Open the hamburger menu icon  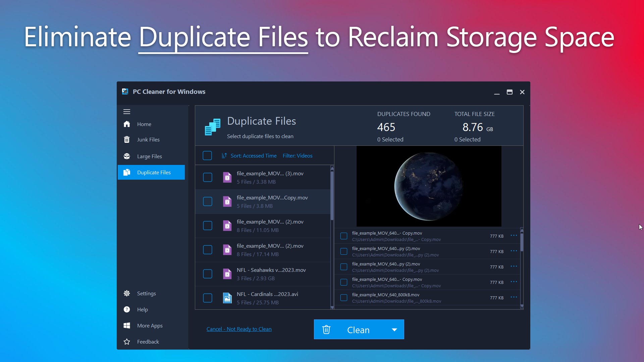tap(127, 112)
